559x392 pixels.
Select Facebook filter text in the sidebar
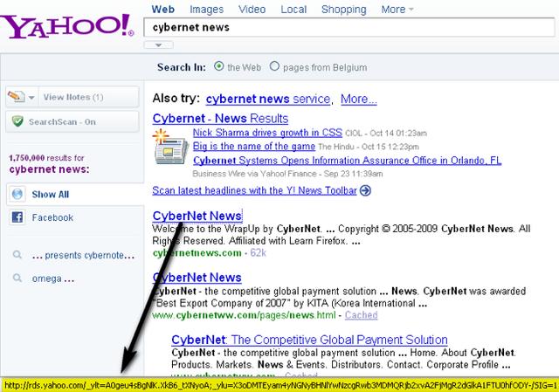click(x=52, y=217)
